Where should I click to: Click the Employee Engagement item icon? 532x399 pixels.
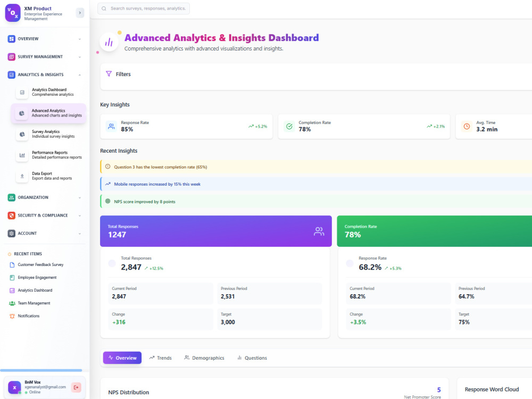(x=12, y=278)
